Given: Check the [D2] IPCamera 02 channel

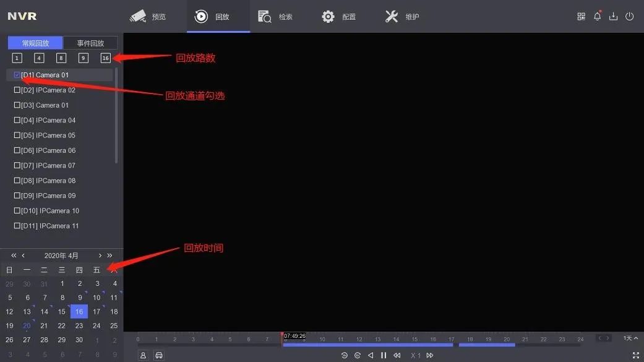Looking at the screenshot, I should (x=17, y=90).
